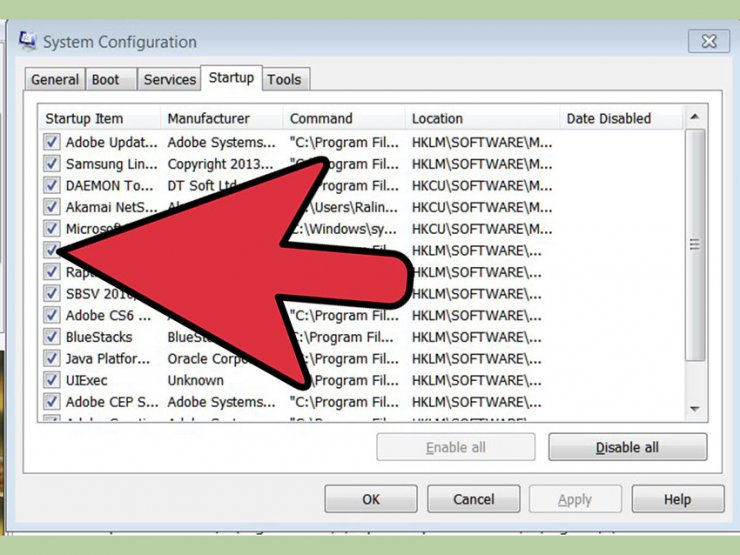Select the Adobe Systems... manufacturer cell in first row
Screen dimensions: 740x555
(x=221, y=142)
